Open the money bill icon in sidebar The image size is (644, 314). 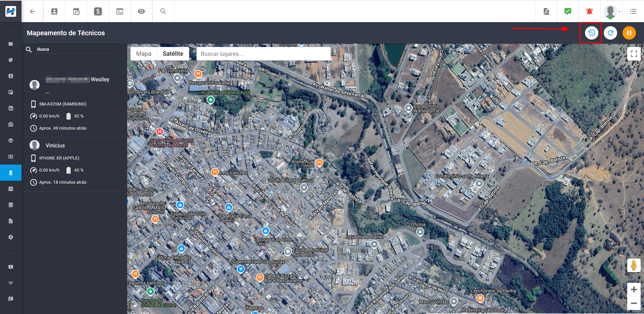tap(11, 157)
